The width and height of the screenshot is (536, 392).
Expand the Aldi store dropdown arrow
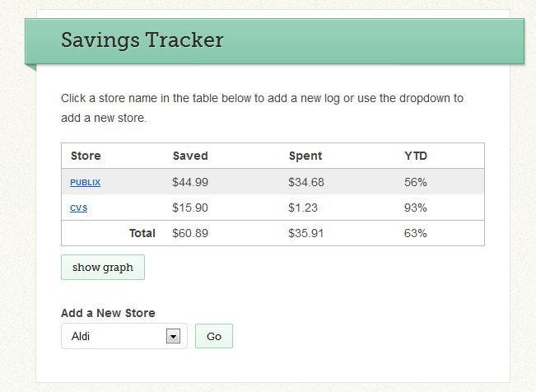click(173, 336)
